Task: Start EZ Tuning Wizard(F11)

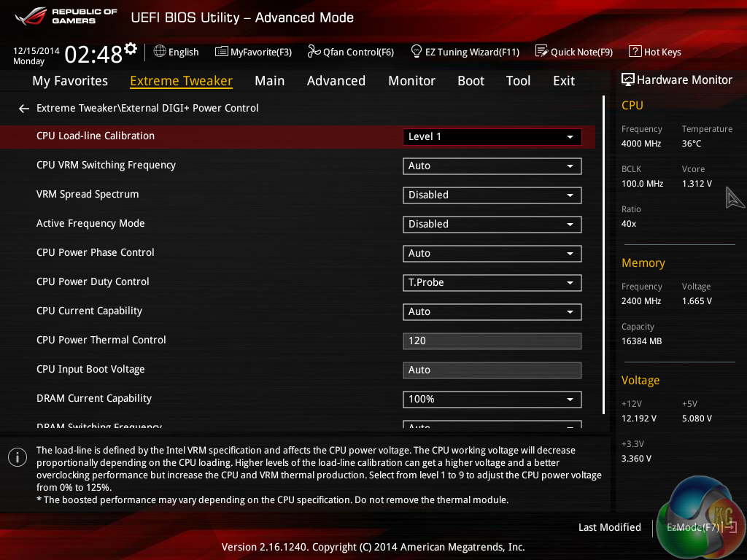Action: 465,52
